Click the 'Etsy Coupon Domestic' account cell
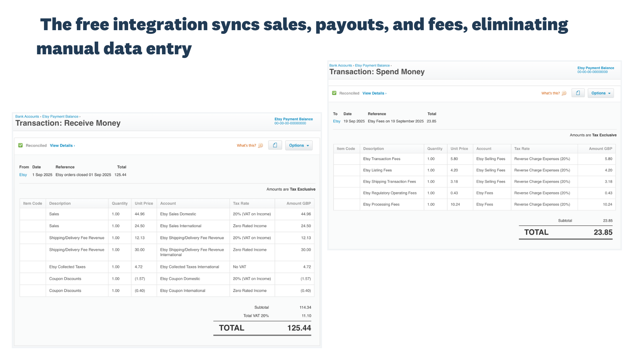644x362 pixels. coord(193,279)
